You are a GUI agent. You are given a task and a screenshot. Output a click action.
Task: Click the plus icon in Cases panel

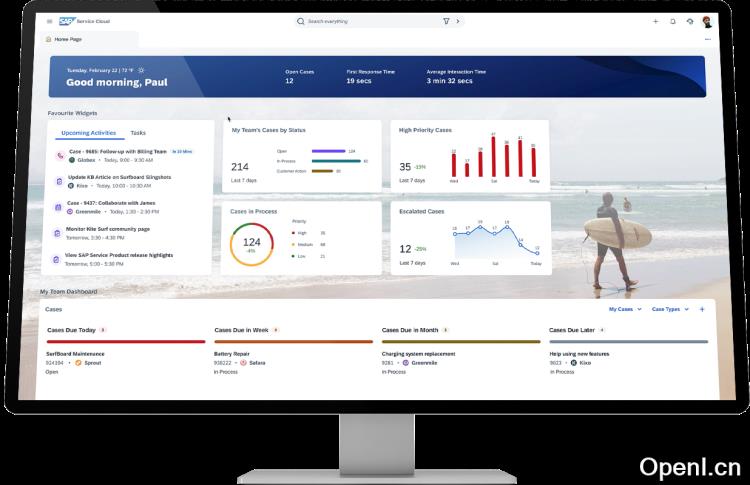[702, 309]
